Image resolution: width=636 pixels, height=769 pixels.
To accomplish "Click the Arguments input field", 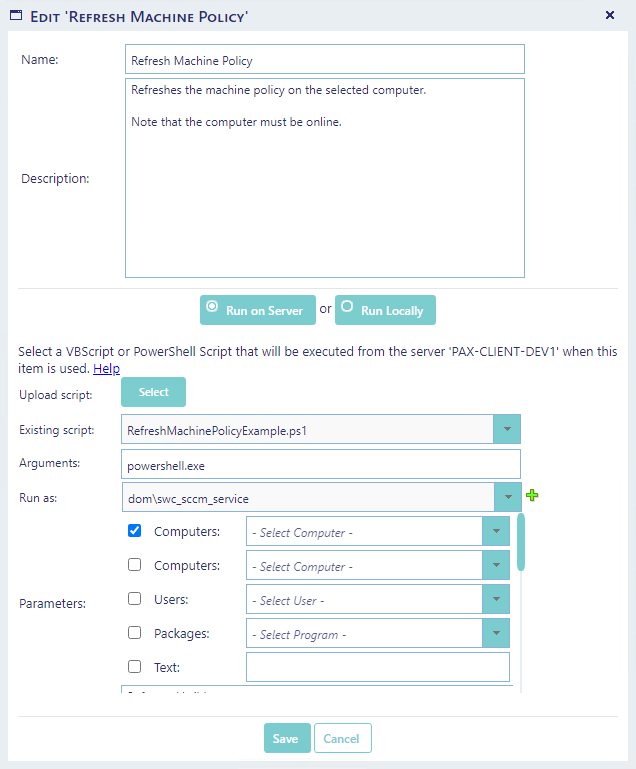I will tap(320, 464).
